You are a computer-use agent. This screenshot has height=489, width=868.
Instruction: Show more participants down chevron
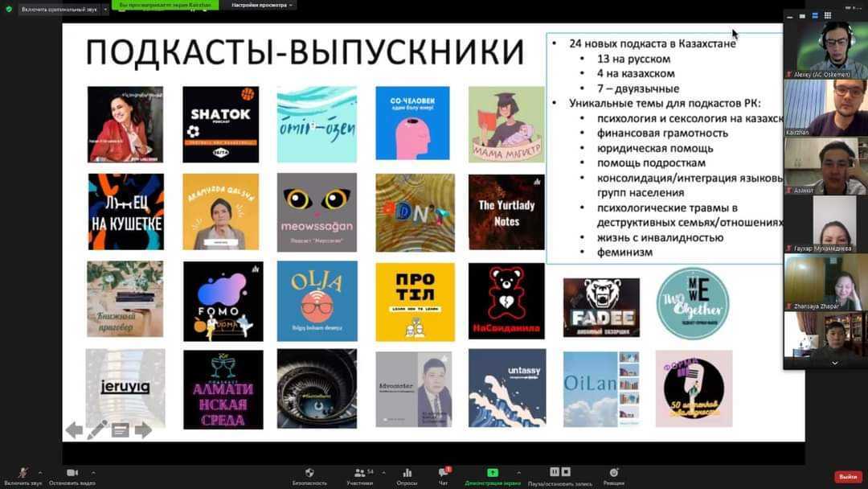[x=835, y=364]
